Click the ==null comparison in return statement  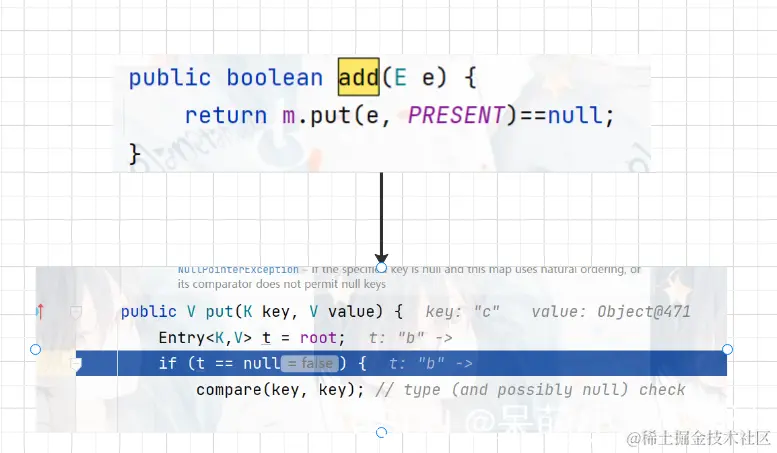[x=561, y=115]
